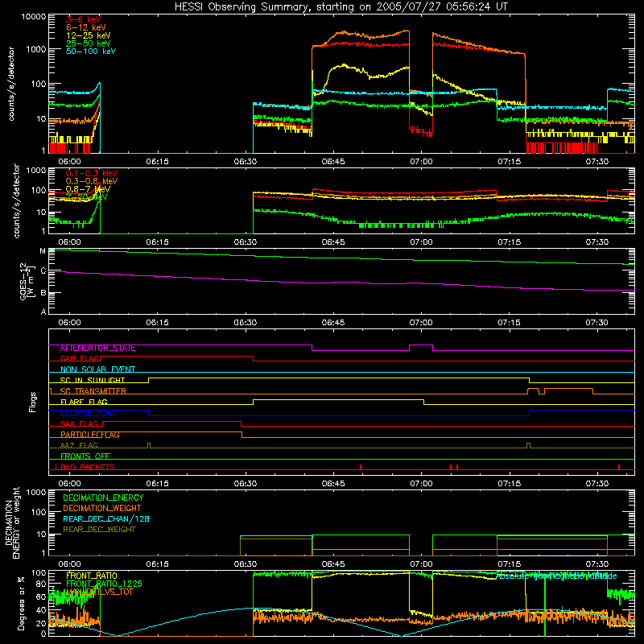Click the DECIMATION_ENERGY legend label

pos(103,497)
